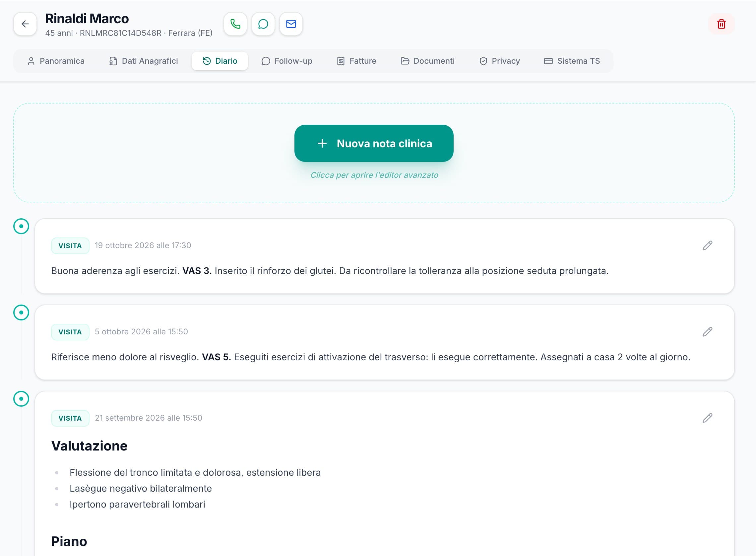The width and height of the screenshot is (756, 556).
Task: Click the VISITA badge on 19 ottobre note
Action: point(70,246)
